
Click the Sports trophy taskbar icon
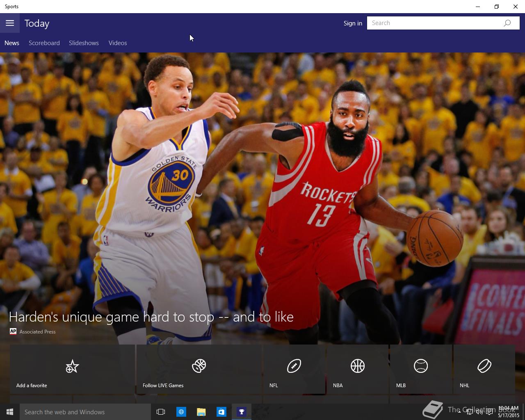point(242,412)
